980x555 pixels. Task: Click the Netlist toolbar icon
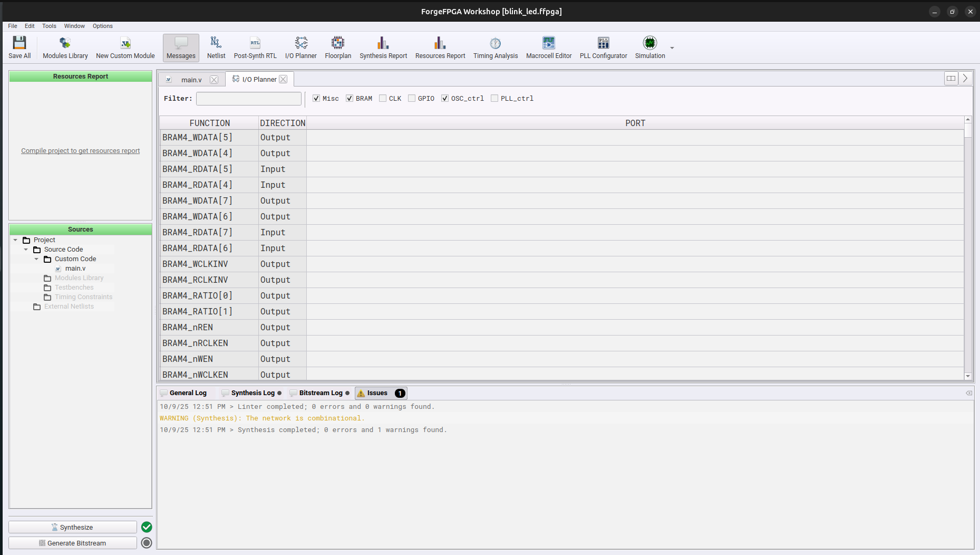coord(216,47)
